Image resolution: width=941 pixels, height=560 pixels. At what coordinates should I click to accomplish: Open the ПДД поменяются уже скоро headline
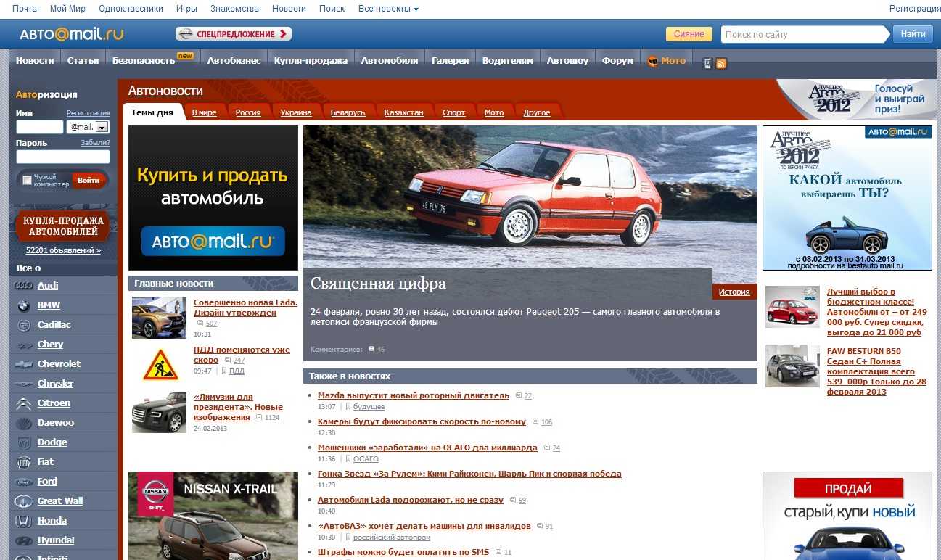[x=242, y=355]
